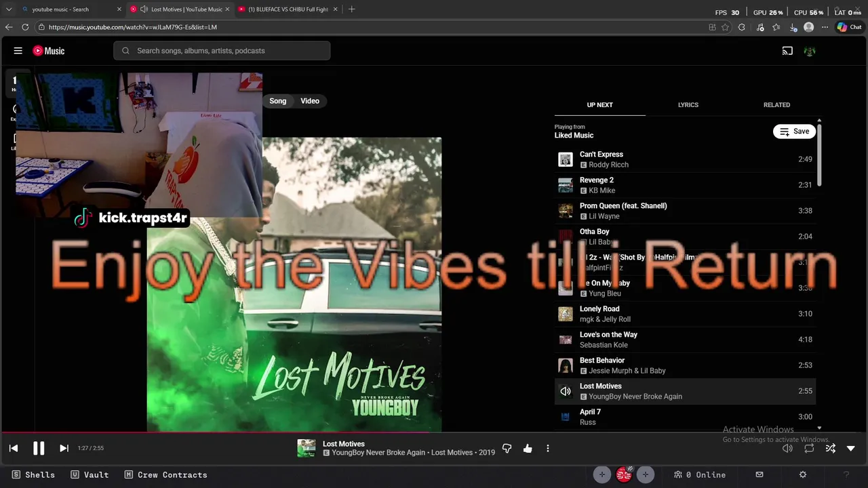Screen dimensions: 868x488
Task: Like the song Lost Motives
Action: point(528,448)
